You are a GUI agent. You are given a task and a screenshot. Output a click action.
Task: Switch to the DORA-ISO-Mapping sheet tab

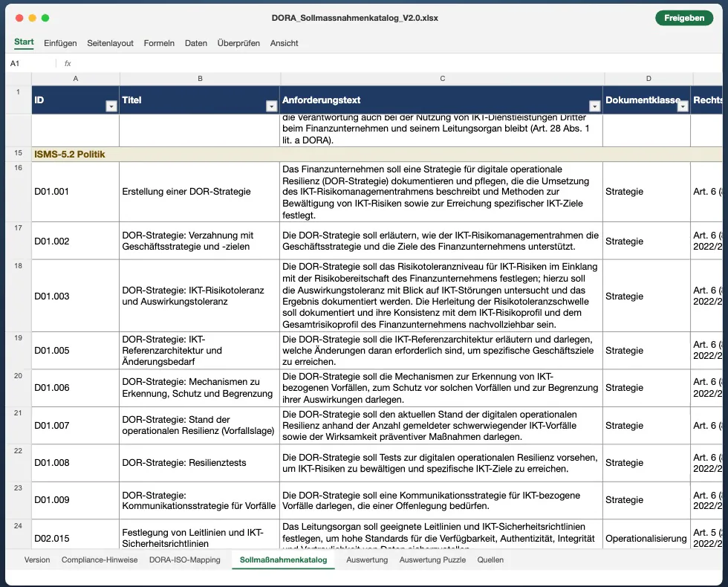click(x=185, y=560)
